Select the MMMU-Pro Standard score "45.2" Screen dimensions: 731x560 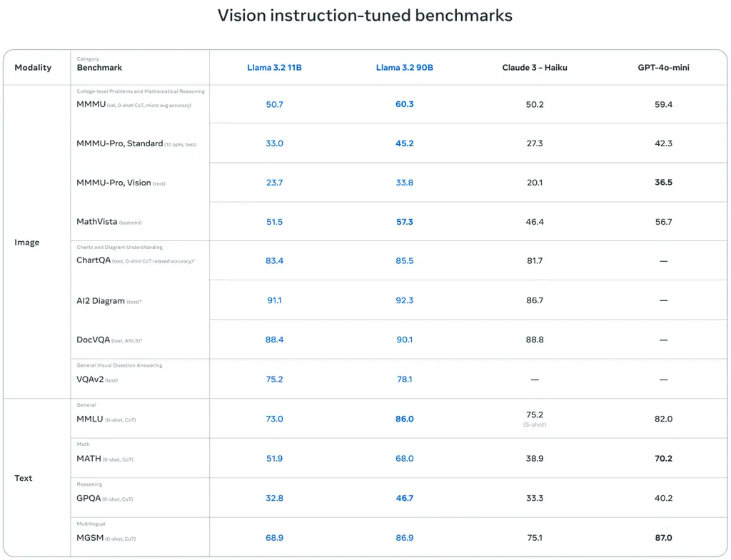click(405, 143)
